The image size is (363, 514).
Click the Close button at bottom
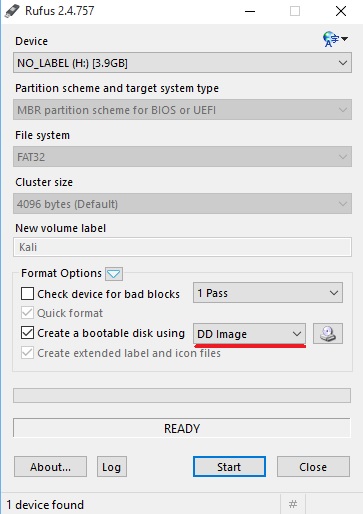[x=313, y=467]
